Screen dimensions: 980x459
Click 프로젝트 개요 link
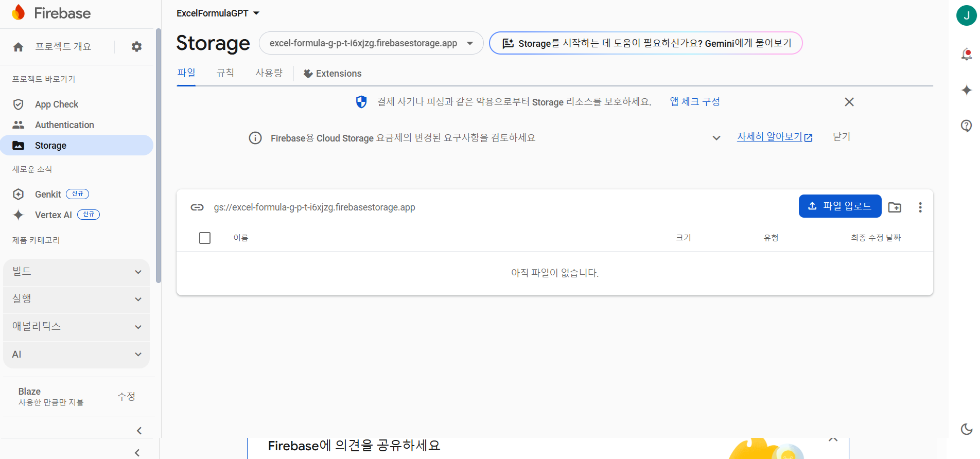point(63,47)
